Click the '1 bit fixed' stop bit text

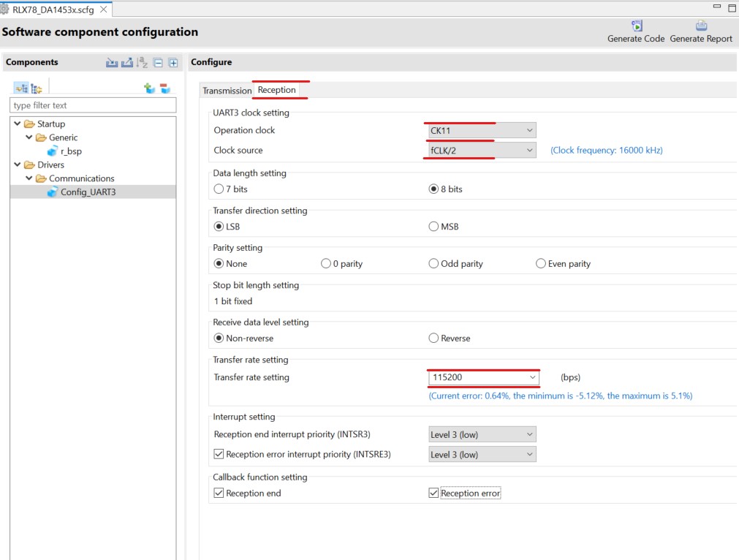click(x=233, y=301)
